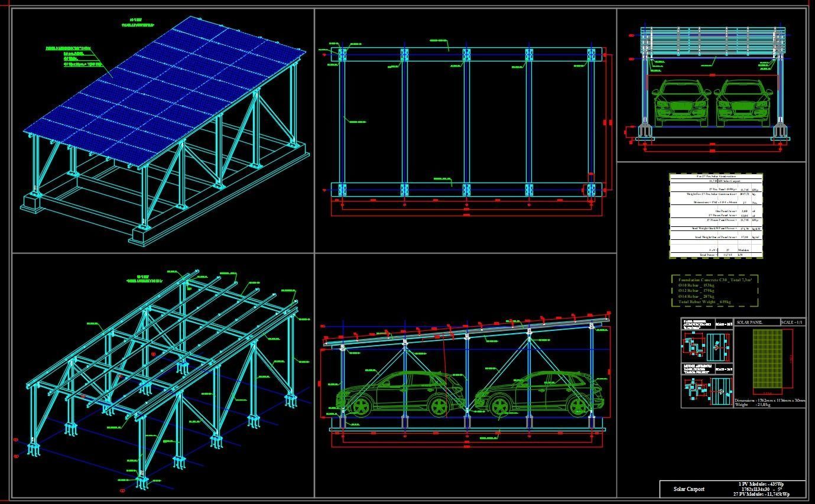815x504 pixels.
Task: Click the "Total Power" row in the table
Action: [716, 255]
